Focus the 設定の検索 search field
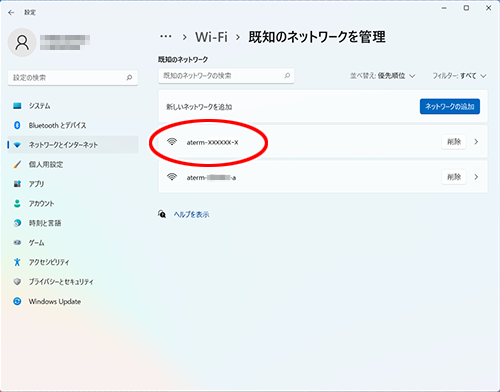This screenshot has height=392, width=500. [73, 78]
